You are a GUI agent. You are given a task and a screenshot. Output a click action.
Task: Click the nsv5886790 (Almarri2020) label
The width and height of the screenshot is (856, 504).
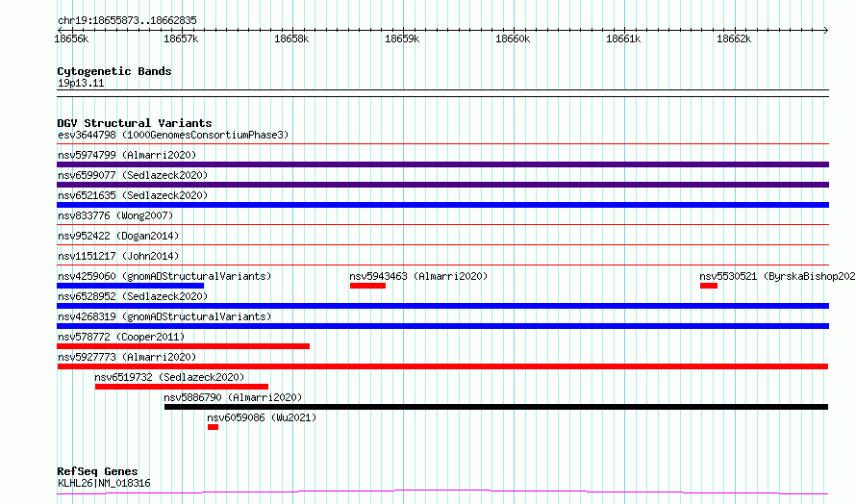[x=233, y=397]
